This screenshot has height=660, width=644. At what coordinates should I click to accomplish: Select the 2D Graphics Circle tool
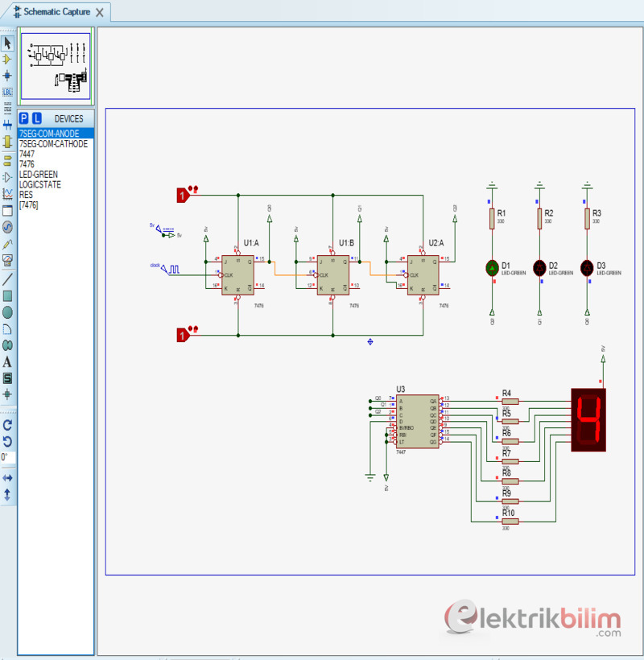click(x=8, y=311)
